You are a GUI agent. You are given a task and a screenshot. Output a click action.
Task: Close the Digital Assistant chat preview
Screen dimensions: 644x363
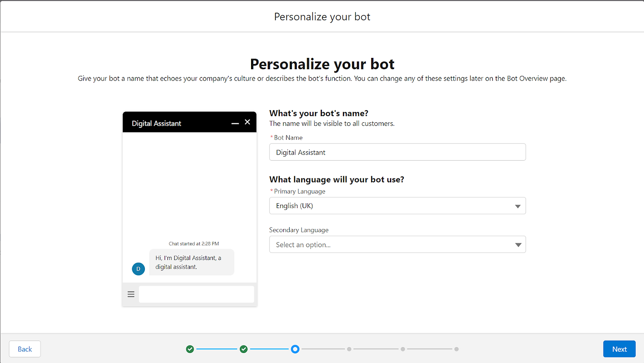point(247,122)
